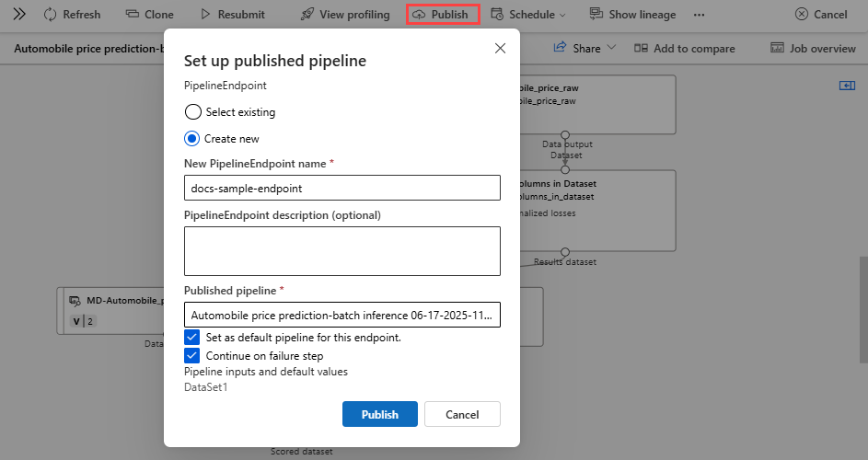Screen dimensions: 868x460
Task: Expand the left navigation chevron panel
Action: click(x=19, y=15)
